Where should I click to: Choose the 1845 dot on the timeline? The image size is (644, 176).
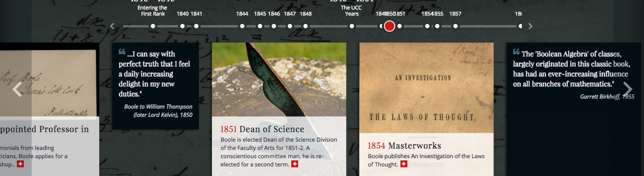(260, 26)
